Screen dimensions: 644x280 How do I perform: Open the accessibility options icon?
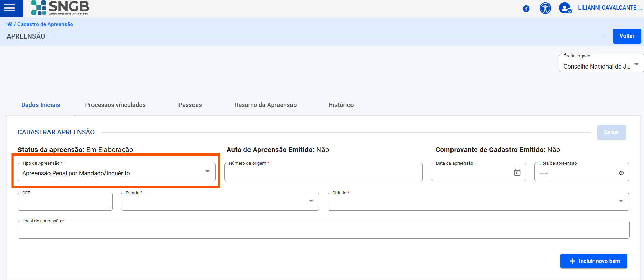pos(545,8)
